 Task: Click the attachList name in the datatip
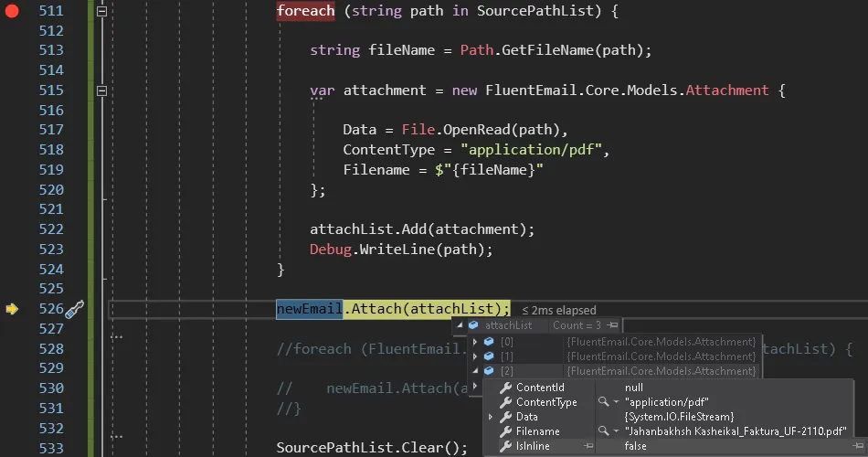[508, 325]
